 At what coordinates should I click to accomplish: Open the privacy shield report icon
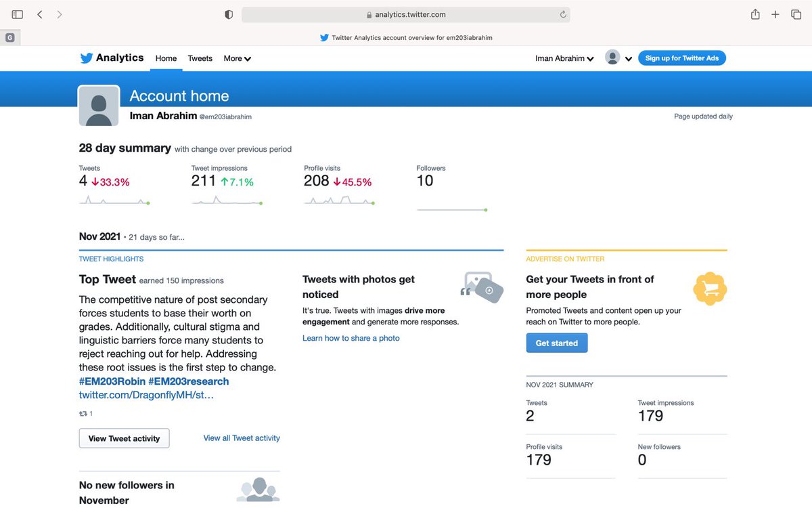point(229,14)
